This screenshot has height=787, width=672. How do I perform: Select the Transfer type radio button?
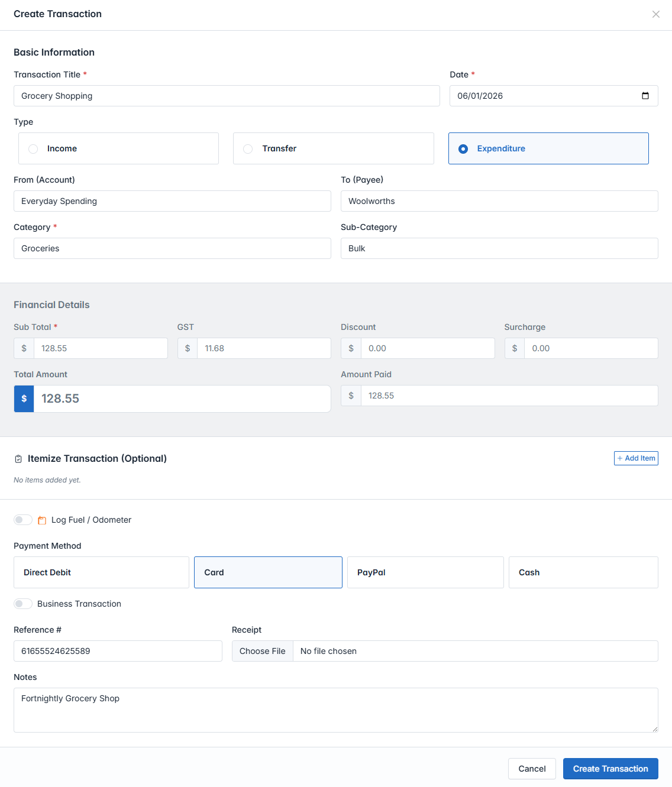tap(248, 149)
